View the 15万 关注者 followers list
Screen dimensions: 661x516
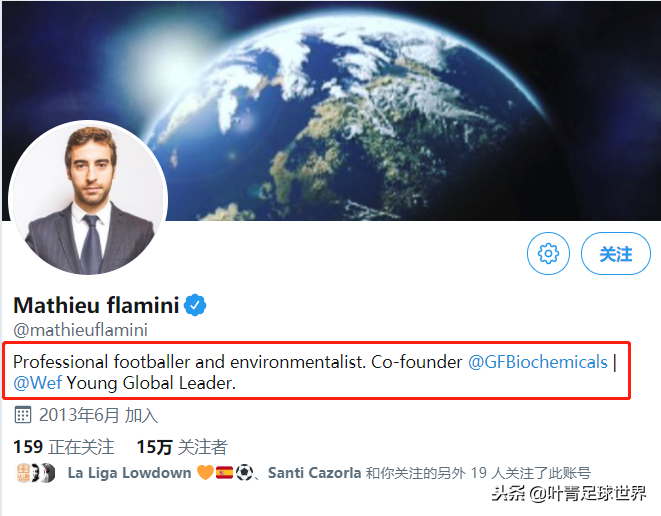(x=181, y=447)
